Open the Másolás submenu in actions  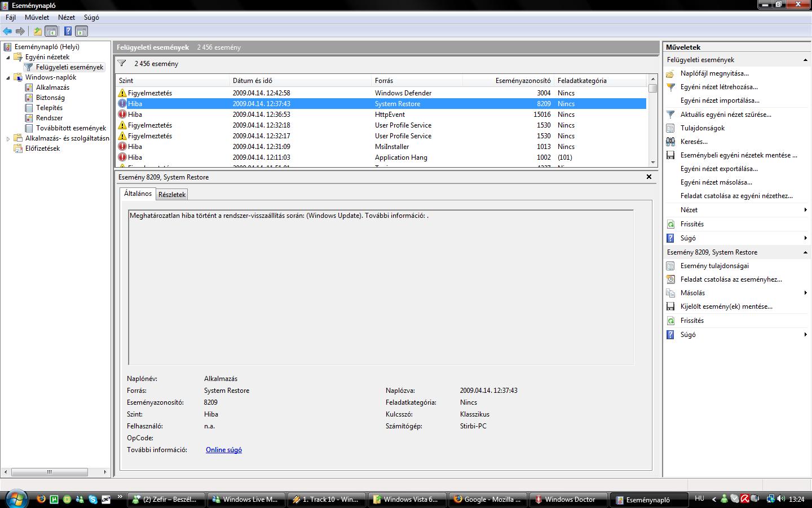pos(805,293)
